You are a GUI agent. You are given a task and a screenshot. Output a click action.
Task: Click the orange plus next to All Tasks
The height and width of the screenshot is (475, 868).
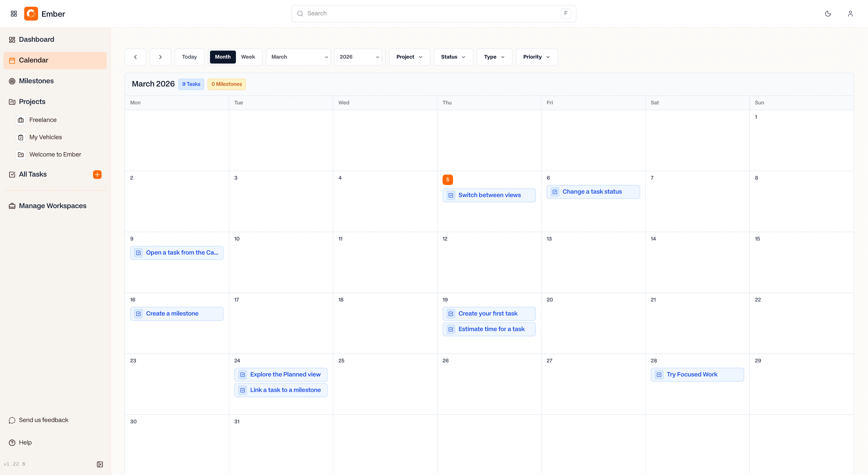[x=97, y=174]
